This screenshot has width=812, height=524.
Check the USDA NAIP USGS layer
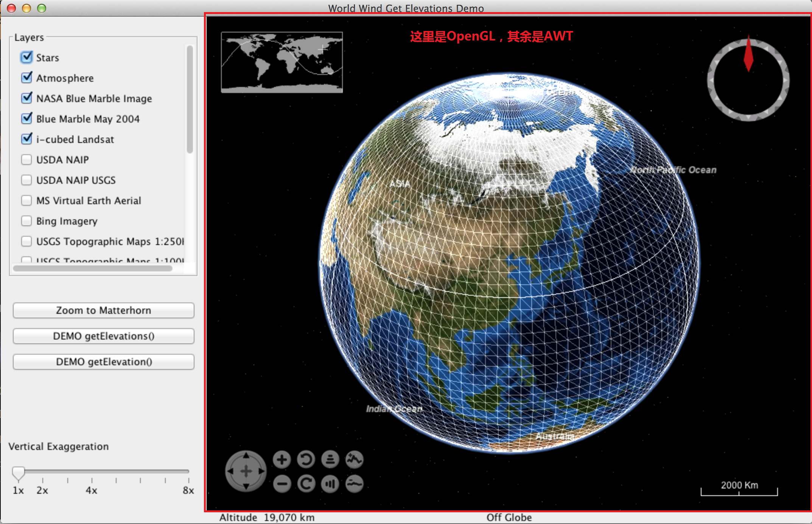coord(26,180)
